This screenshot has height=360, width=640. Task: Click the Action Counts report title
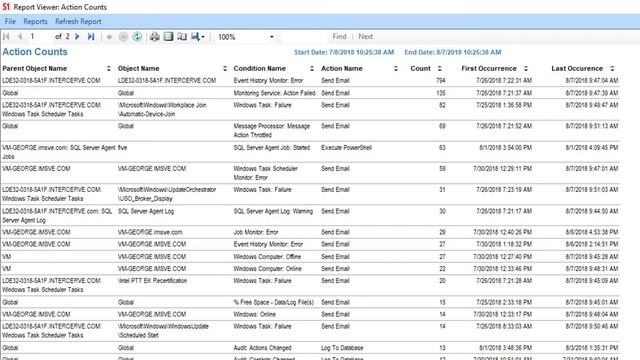point(35,52)
